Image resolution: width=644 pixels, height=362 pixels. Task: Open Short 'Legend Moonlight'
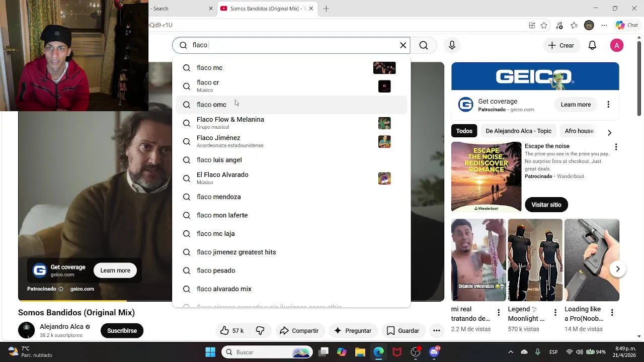(535, 260)
